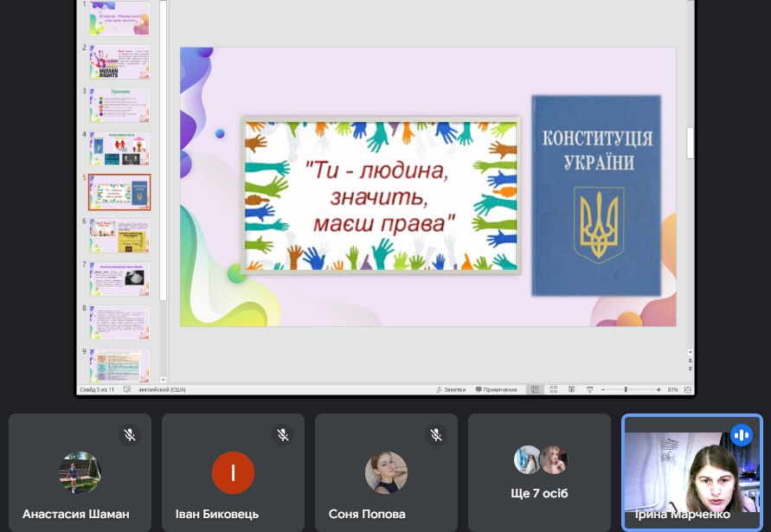The width and height of the screenshot is (771, 532).
Task: Click the zoom percentage value
Action: coord(672,389)
